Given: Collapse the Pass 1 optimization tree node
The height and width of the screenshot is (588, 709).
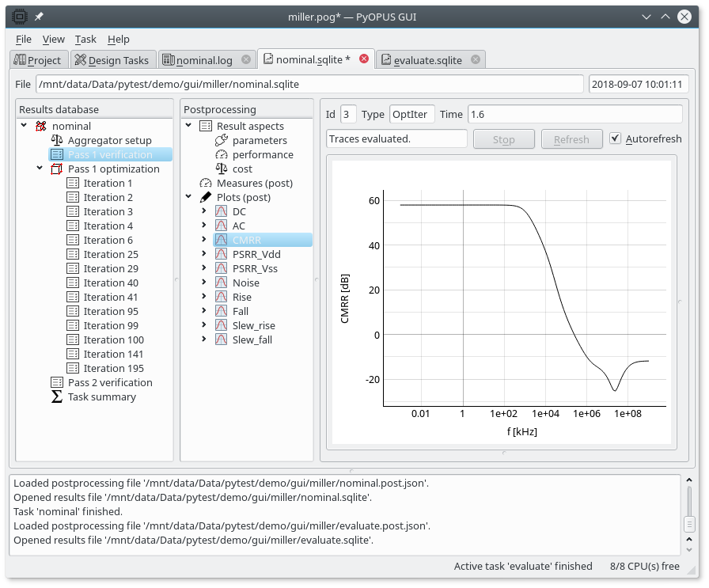Looking at the screenshot, I should (40, 169).
